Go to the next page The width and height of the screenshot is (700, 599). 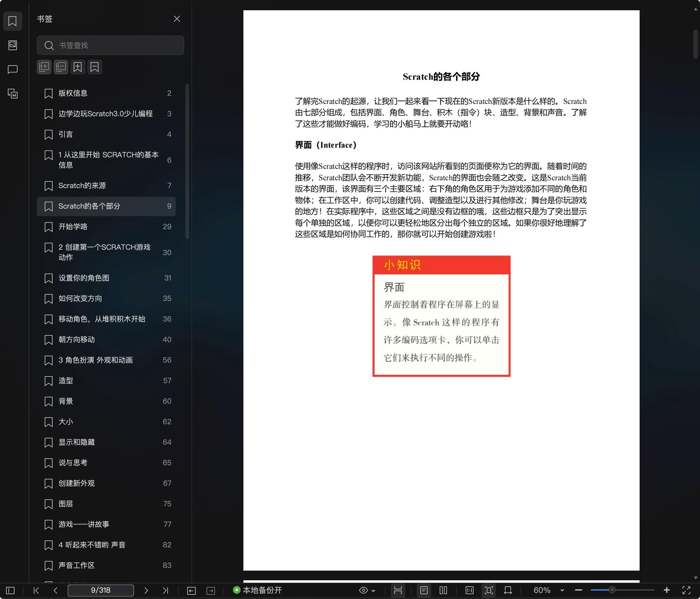(x=146, y=590)
